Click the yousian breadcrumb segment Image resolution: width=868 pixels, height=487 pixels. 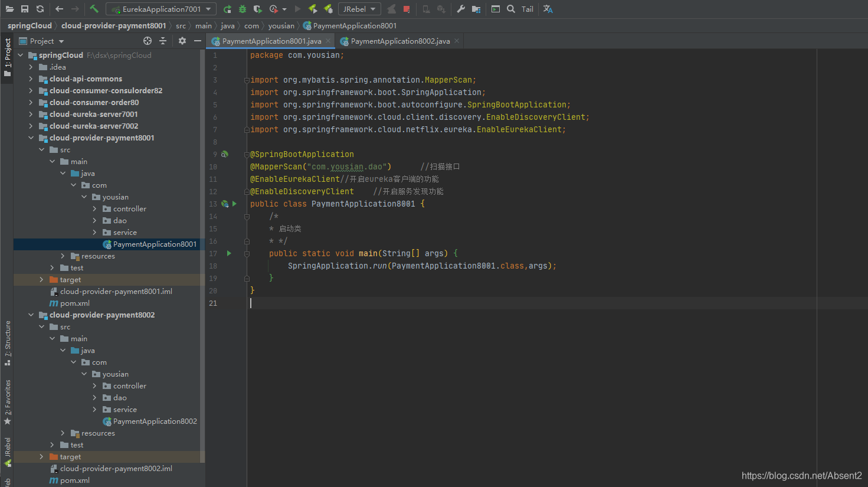tap(281, 25)
